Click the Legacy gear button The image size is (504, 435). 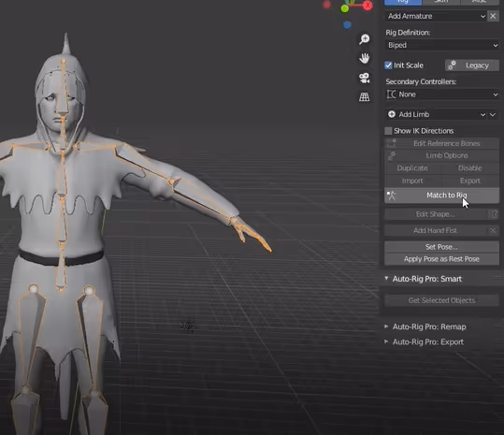[x=472, y=65]
